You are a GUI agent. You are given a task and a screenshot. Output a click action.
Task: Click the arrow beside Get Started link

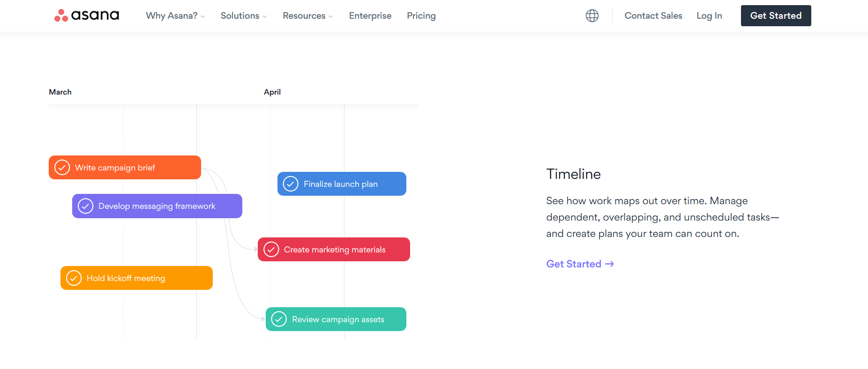pos(609,264)
